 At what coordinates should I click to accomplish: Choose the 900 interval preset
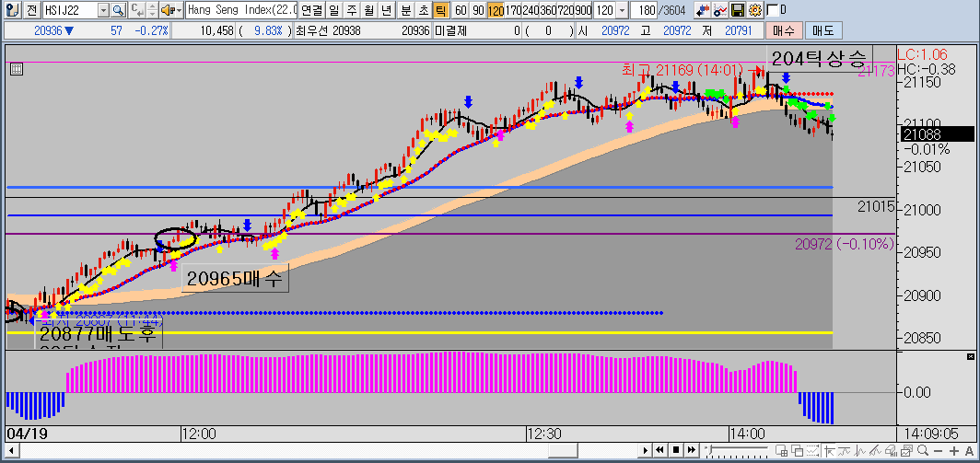pos(583,10)
